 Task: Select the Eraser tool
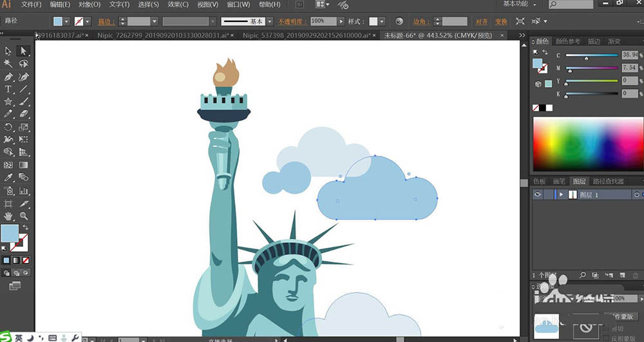pyautogui.click(x=23, y=114)
